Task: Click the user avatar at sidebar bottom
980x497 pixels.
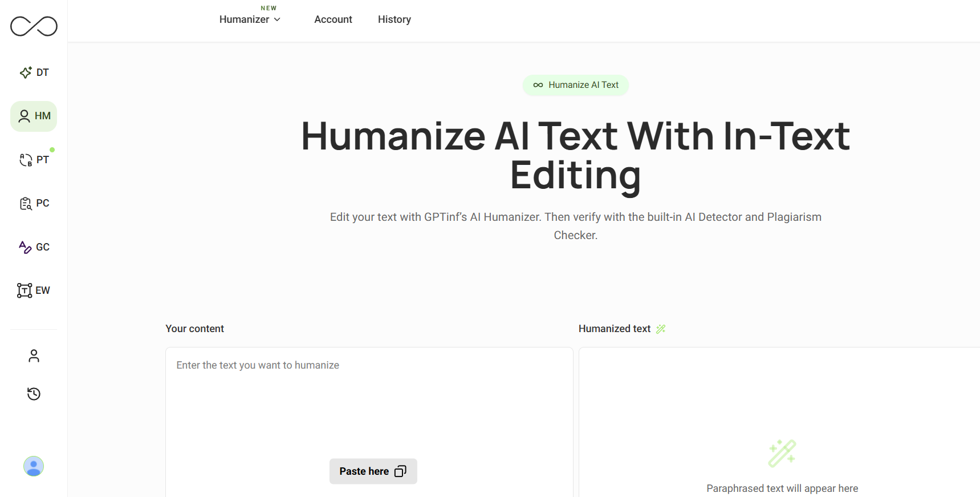Action: point(34,466)
